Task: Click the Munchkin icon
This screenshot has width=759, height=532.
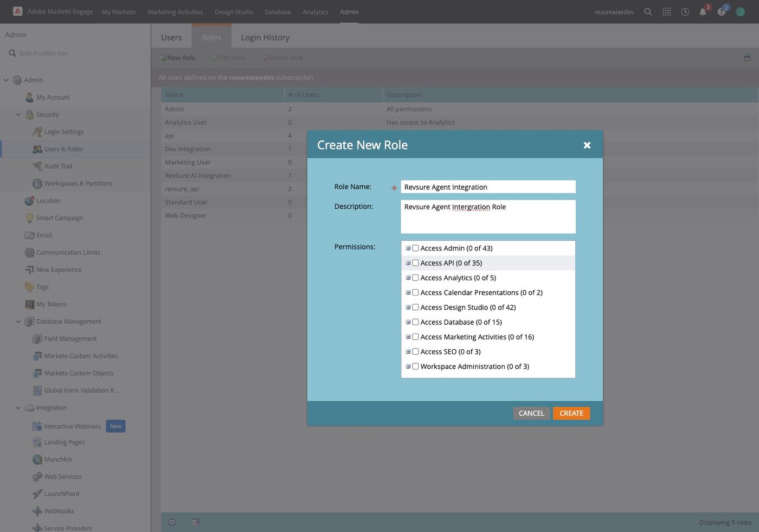Action: [x=37, y=459]
